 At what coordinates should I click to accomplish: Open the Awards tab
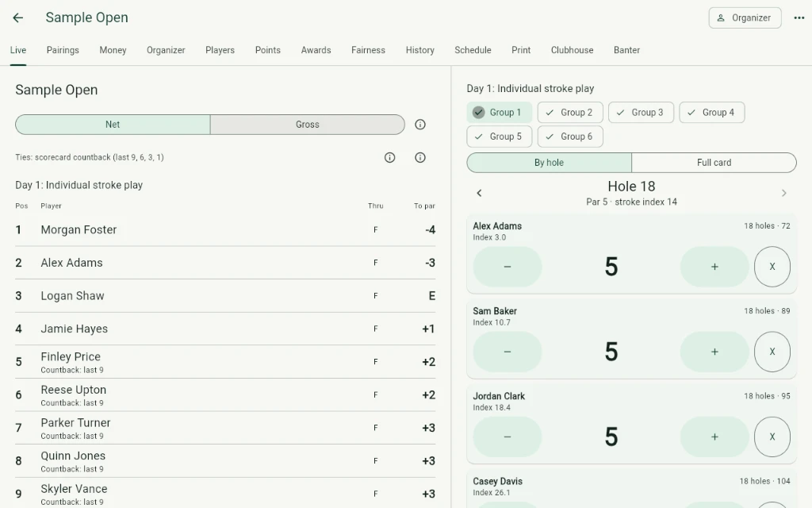[316, 50]
